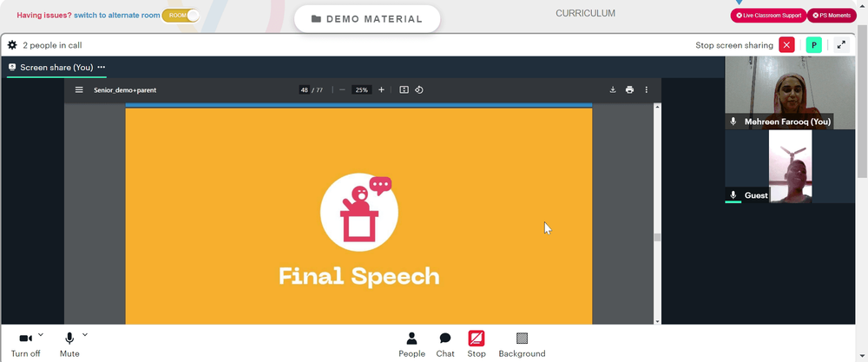Zoom in the PDF with plus button
868x362 pixels.
pos(381,89)
